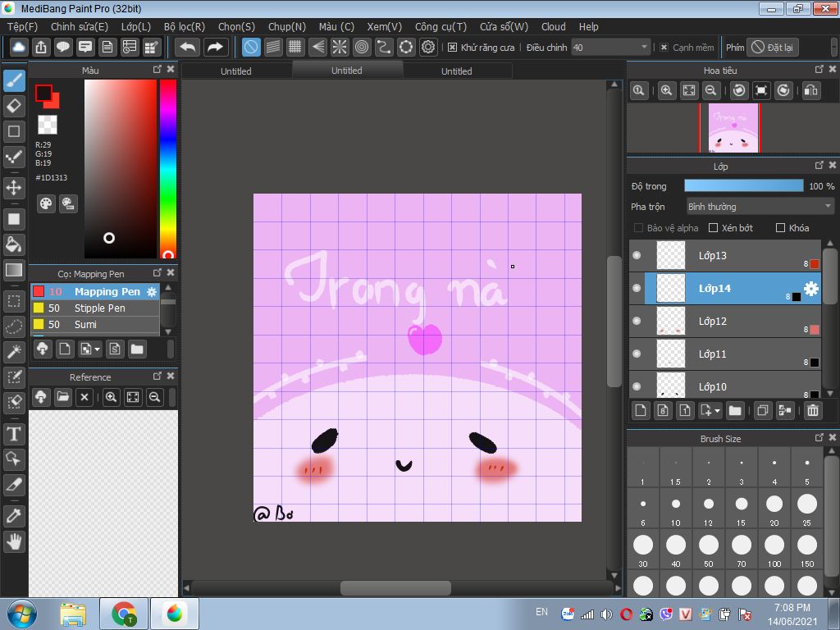
Task: Click the Undo arrow in toolbar
Action: [188, 47]
